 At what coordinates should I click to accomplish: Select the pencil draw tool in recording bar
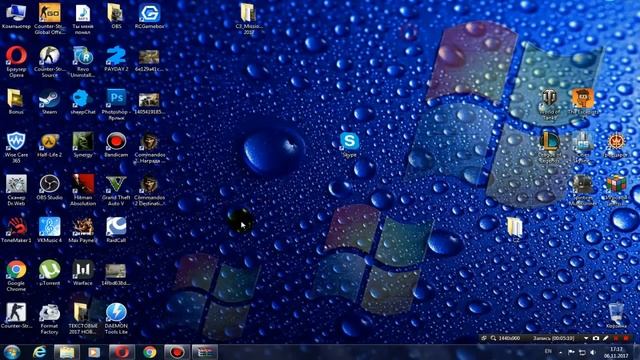(606, 338)
